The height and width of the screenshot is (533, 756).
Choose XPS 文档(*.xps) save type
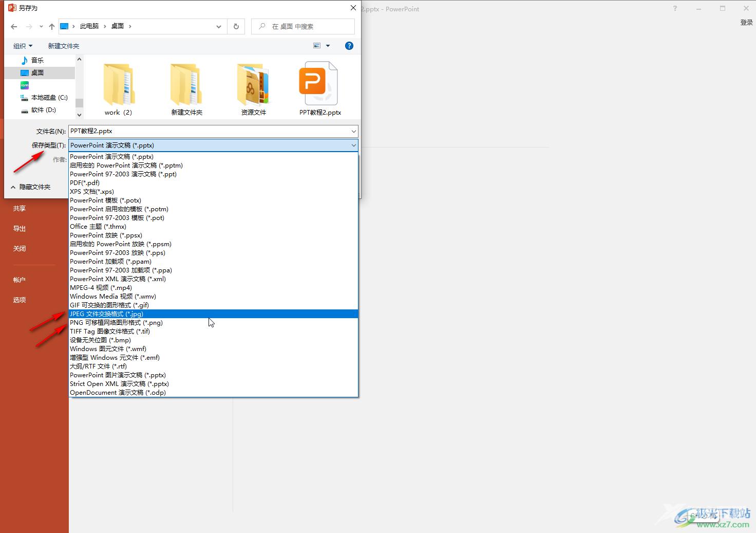(x=214, y=192)
